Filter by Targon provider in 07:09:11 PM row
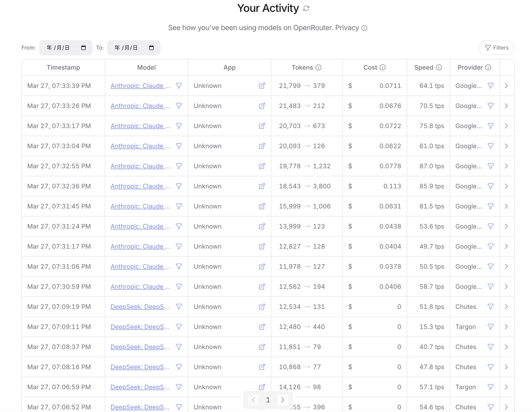The image size is (532, 412). click(x=491, y=327)
